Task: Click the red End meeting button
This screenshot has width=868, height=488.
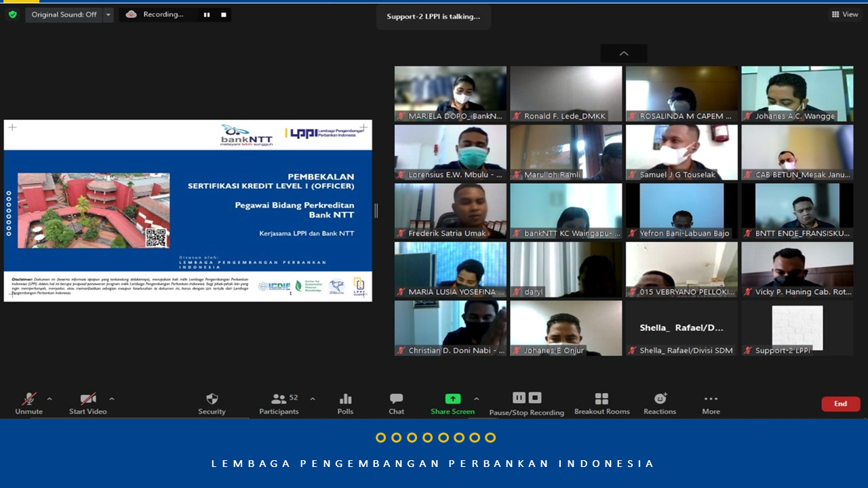Action: pos(841,404)
